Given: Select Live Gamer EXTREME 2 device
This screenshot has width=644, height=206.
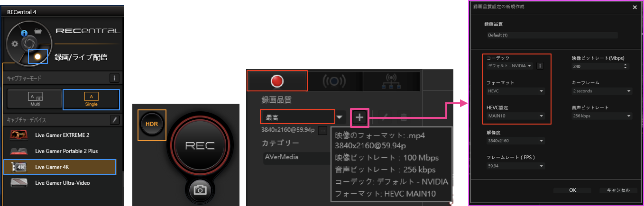Looking at the screenshot, I should click(62, 135).
